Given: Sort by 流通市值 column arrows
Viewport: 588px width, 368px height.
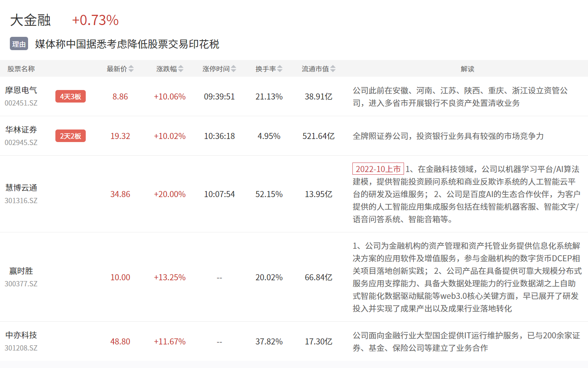Looking at the screenshot, I should coord(333,69).
